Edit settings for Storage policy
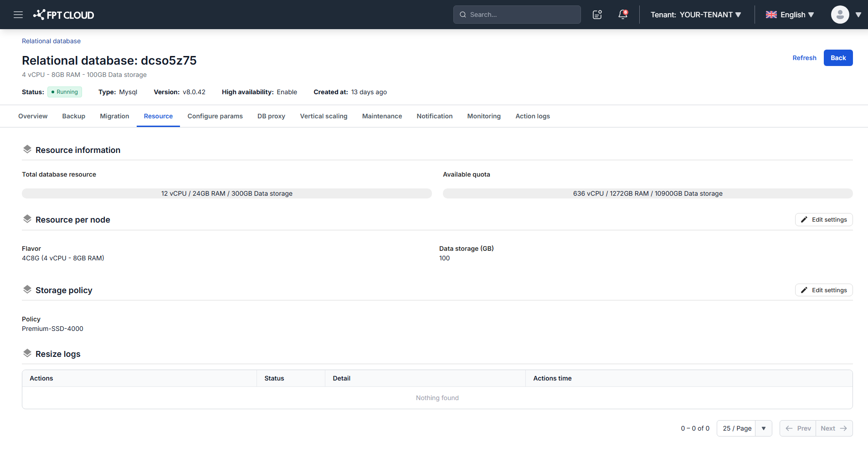Image resolution: width=868 pixels, height=462 pixels. coord(824,290)
